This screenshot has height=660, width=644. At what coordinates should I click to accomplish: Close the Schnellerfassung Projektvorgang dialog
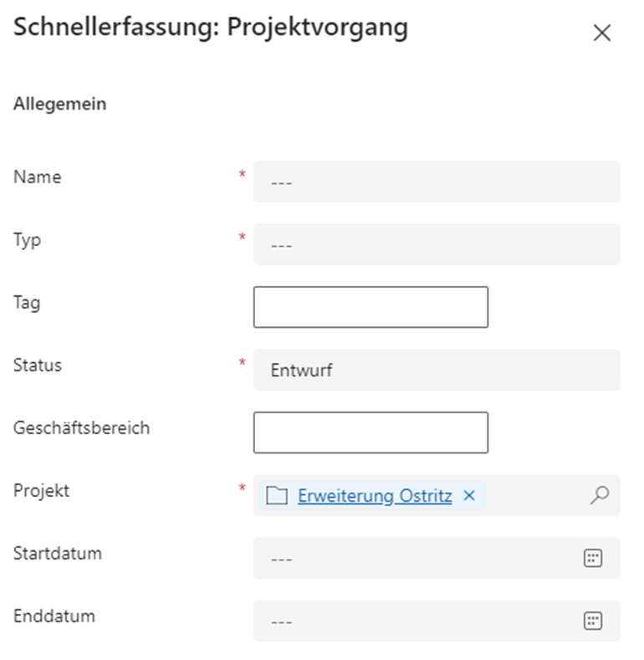click(601, 33)
